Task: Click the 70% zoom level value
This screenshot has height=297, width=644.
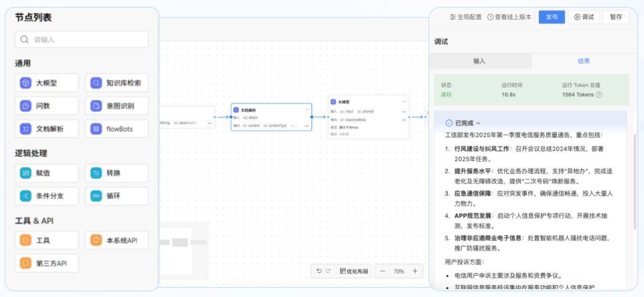Action: (x=398, y=271)
